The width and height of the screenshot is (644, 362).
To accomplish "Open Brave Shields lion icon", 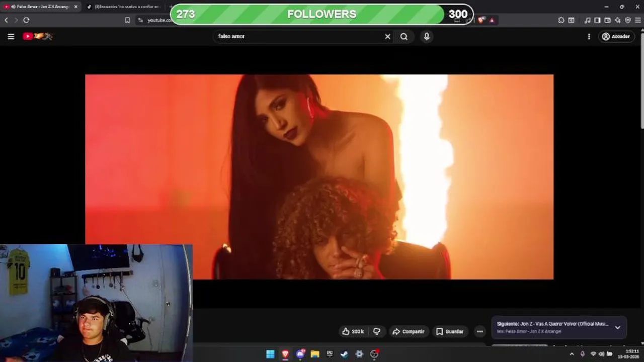I will click(x=481, y=20).
